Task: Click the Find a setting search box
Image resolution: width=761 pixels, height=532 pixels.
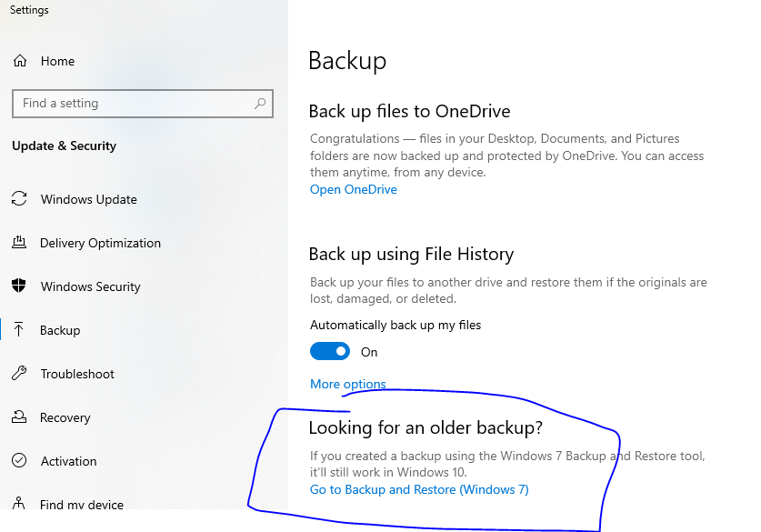Action: click(132, 104)
